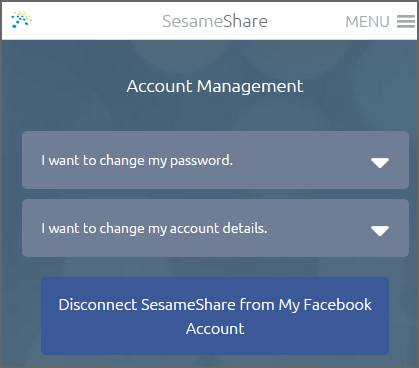Viewport: 419px width, 368px height.
Task: Select "I want to change my account details."
Action: click(154, 229)
